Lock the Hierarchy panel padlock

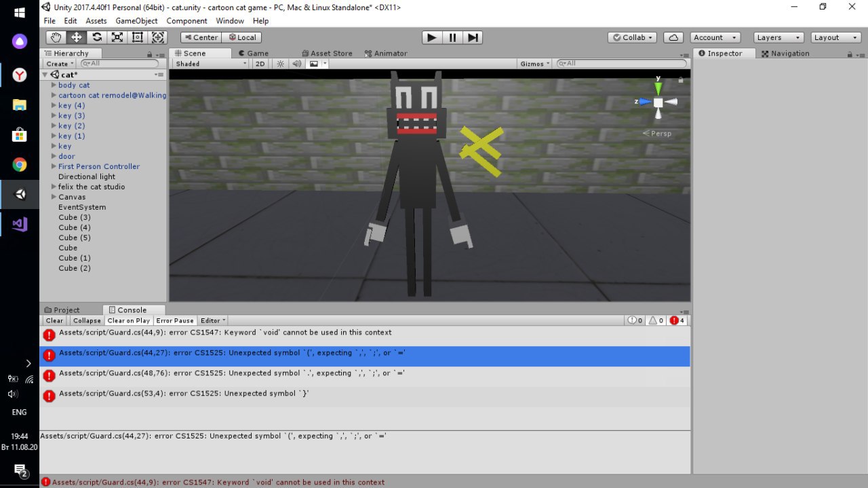(149, 54)
